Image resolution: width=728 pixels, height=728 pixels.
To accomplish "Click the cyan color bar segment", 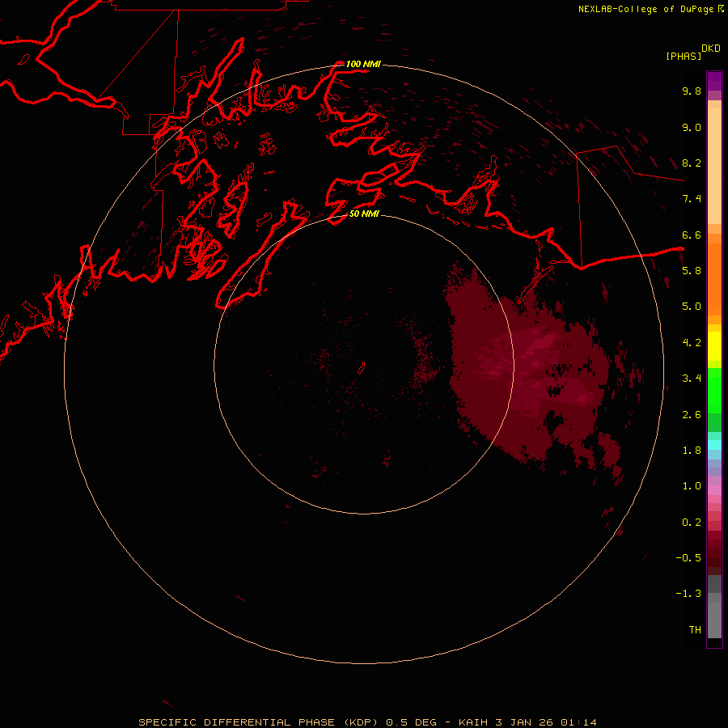I will coord(714,444).
